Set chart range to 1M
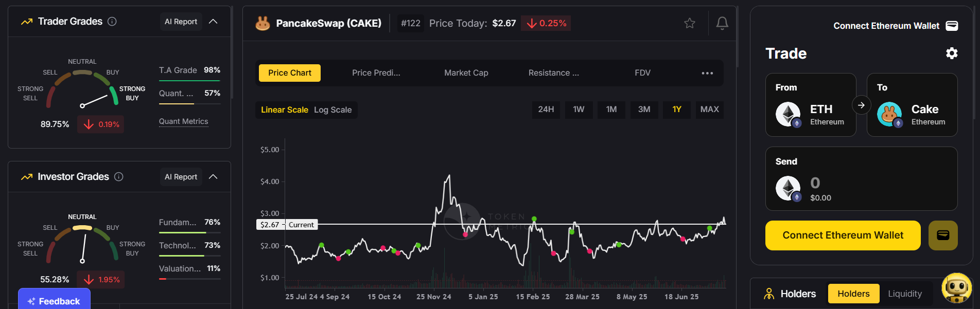980x309 pixels. pyautogui.click(x=611, y=110)
